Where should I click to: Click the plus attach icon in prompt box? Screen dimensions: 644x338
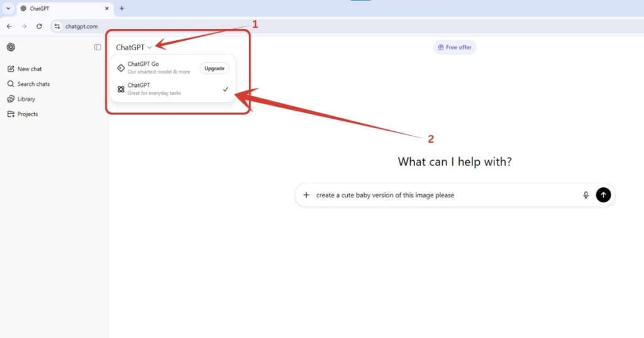306,195
